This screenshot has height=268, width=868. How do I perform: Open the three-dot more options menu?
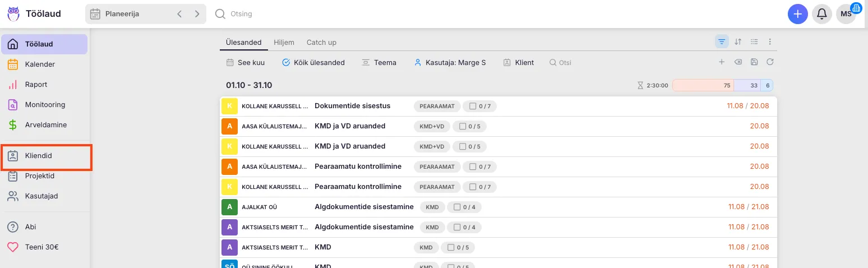tap(770, 42)
